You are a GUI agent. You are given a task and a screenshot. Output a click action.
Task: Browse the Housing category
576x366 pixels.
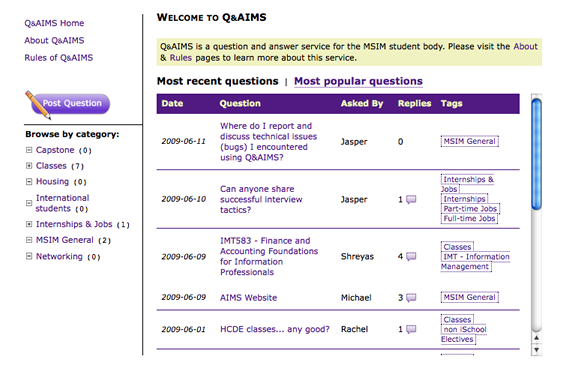(x=52, y=182)
